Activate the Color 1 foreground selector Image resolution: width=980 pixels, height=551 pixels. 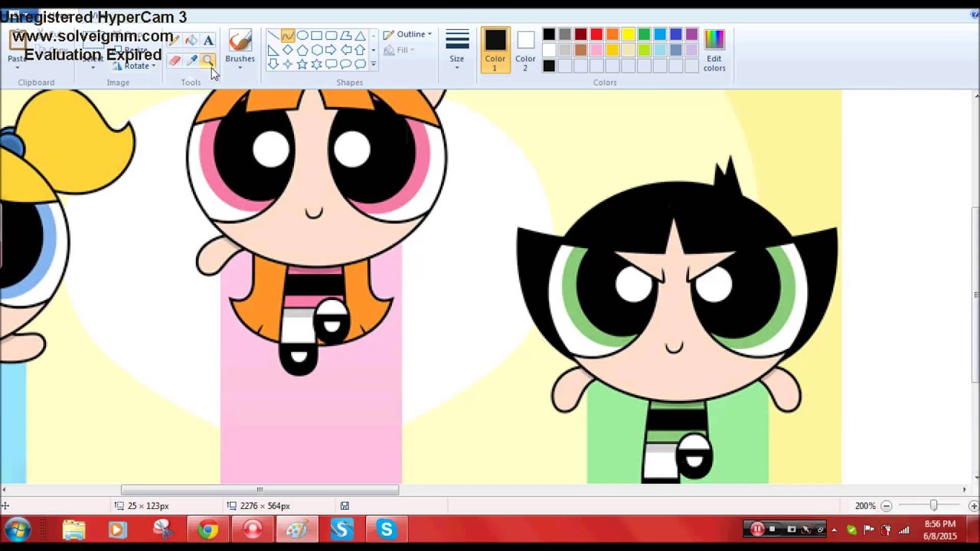(495, 50)
